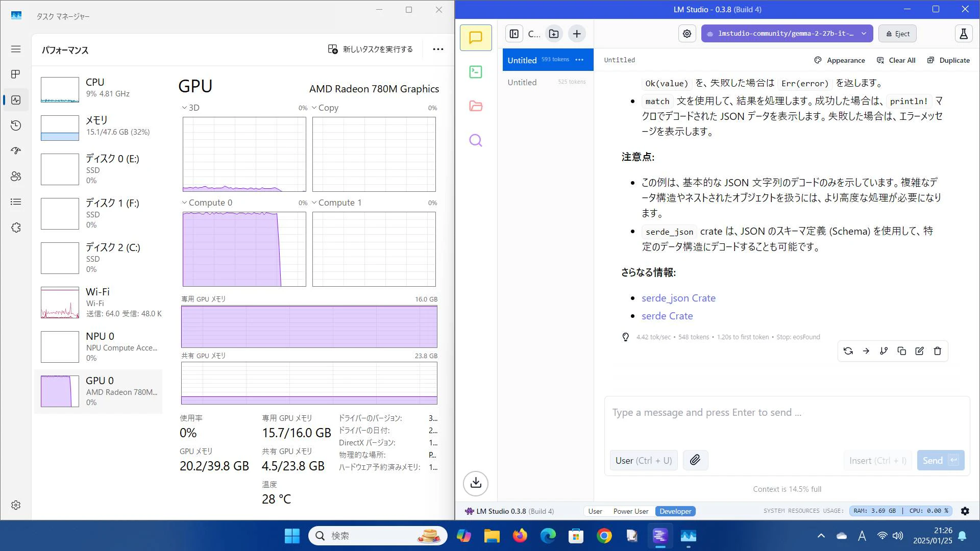
Task: Open Task Manager settings gear
Action: (x=16, y=505)
